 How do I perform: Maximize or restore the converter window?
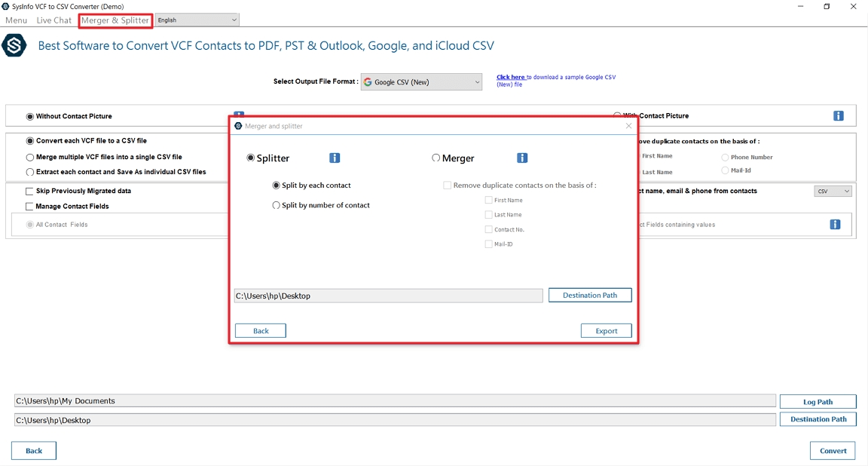[827, 7]
